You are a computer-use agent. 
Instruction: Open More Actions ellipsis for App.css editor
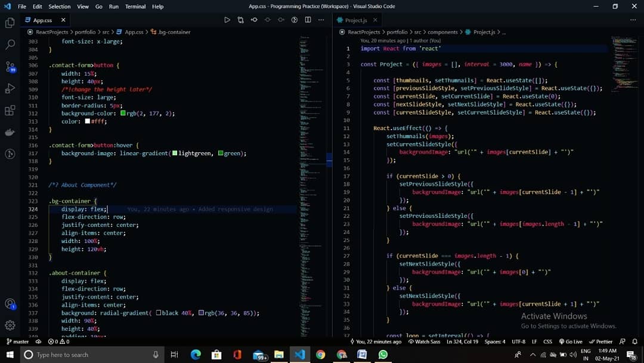[x=321, y=20]
